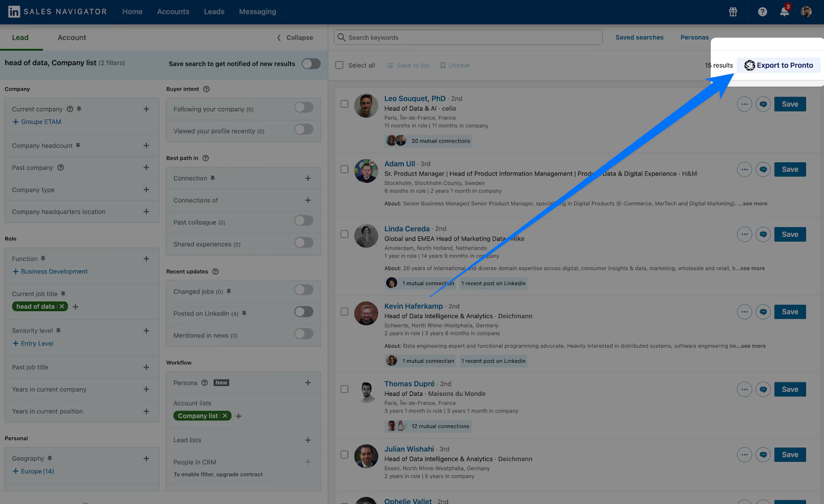Click Export to Pronto button

(x=779, y=65)
